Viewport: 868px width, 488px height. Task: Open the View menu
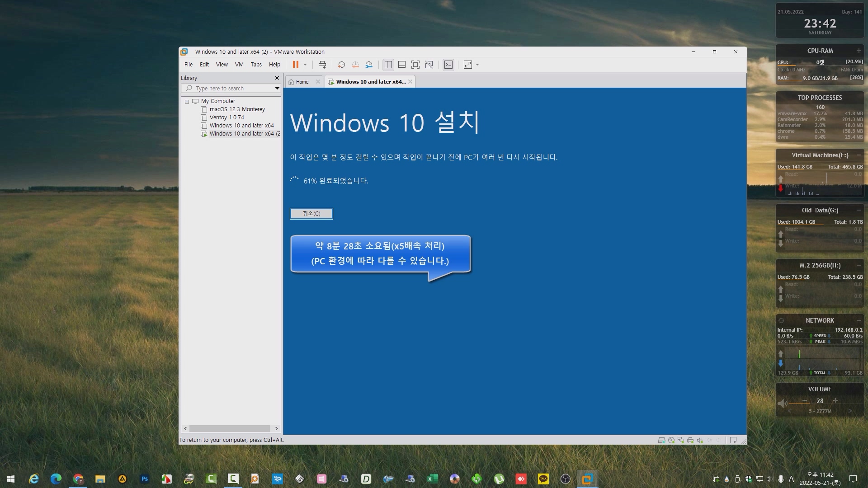tap(222, 65)
